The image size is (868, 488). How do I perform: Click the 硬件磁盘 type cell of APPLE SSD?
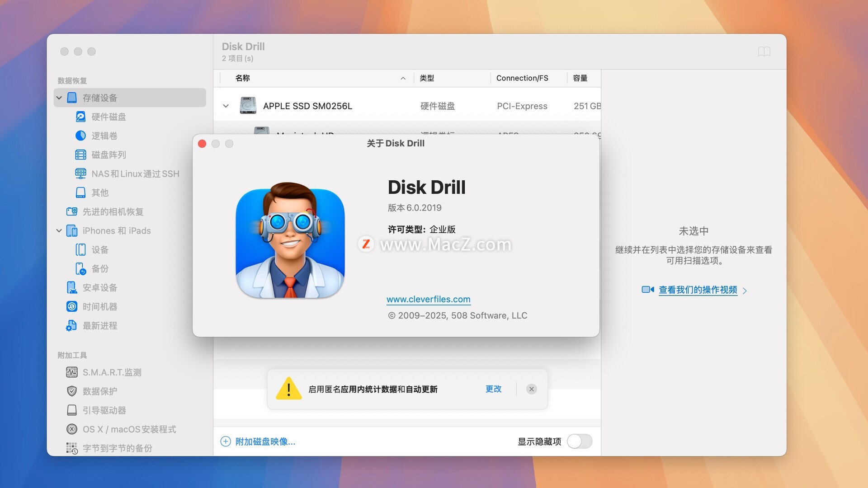pos(438,106)
